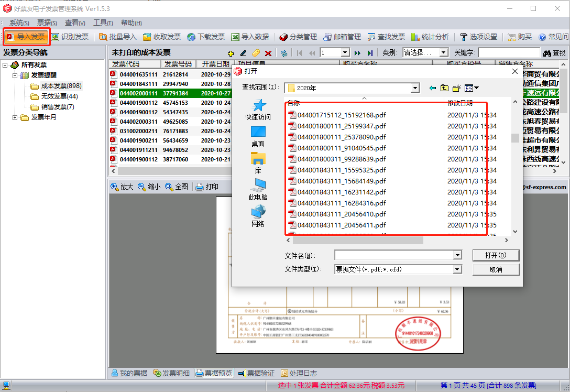570x392 pixels.
Task: Collapse the 所有发票 tree node
Action: pyautogui.click(x=5, y=65)
